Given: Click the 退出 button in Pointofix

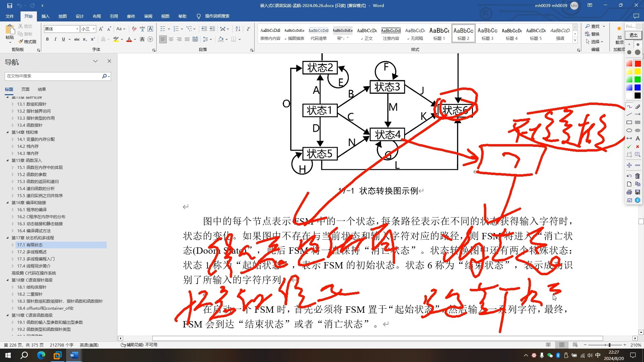Looking at the screenshot, I should coord(633,35).
